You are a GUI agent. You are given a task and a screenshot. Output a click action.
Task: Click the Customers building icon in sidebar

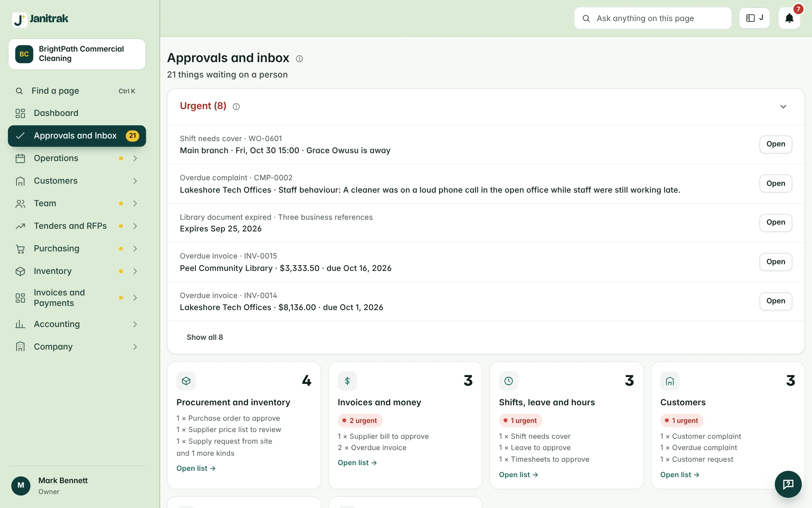click(x=20, y=181)
